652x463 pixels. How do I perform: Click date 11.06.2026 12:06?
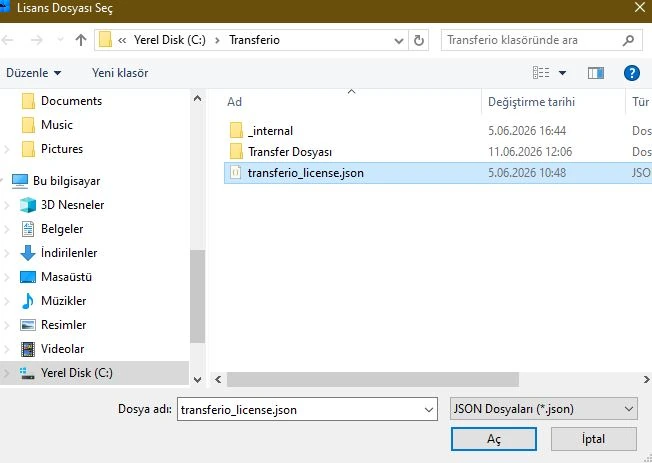click(x=530, y=152)
